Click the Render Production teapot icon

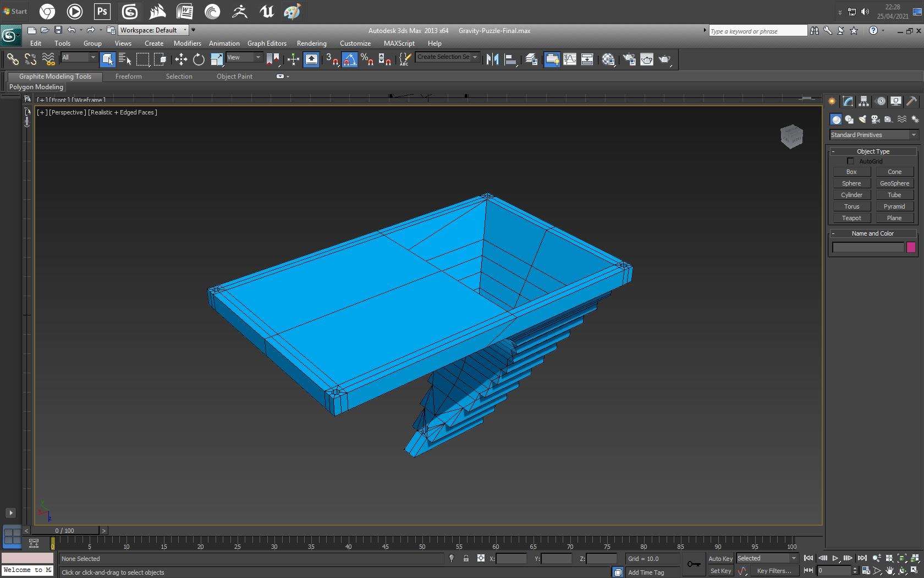[664, 59]
